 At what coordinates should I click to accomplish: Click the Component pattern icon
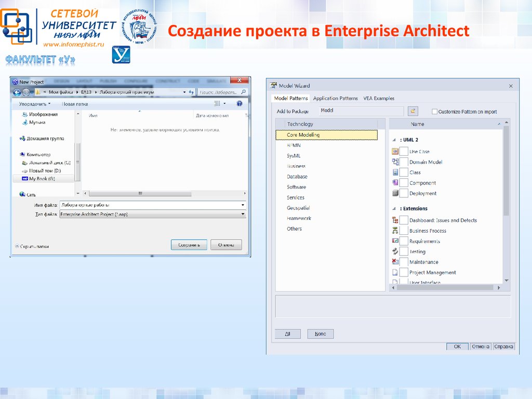tap(395, 182)
